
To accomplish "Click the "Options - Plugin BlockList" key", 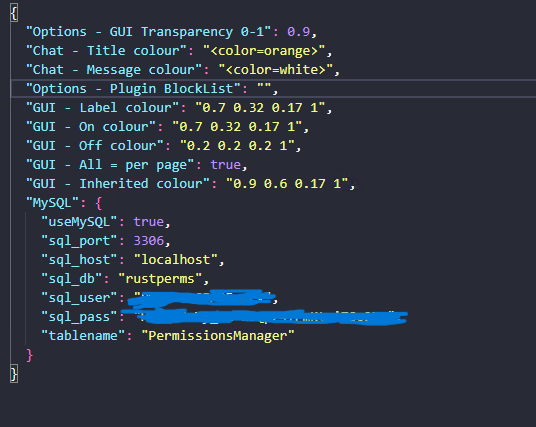I will pos(134,89).
